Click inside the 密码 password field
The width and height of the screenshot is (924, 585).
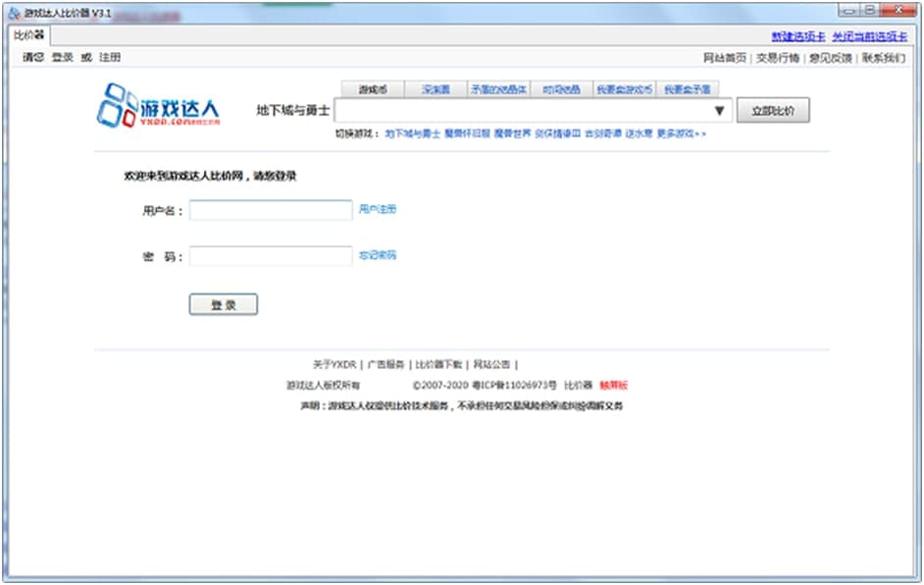coord(272,257)
